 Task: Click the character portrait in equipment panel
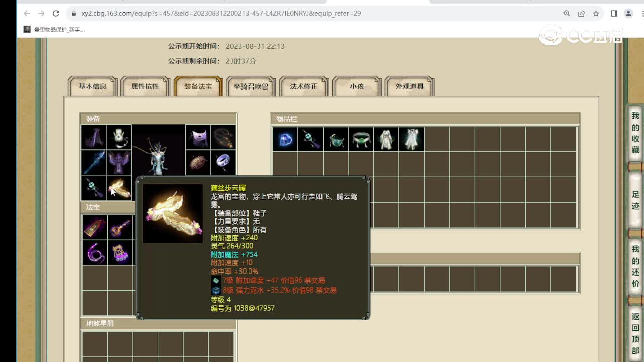tap(158, 151)
